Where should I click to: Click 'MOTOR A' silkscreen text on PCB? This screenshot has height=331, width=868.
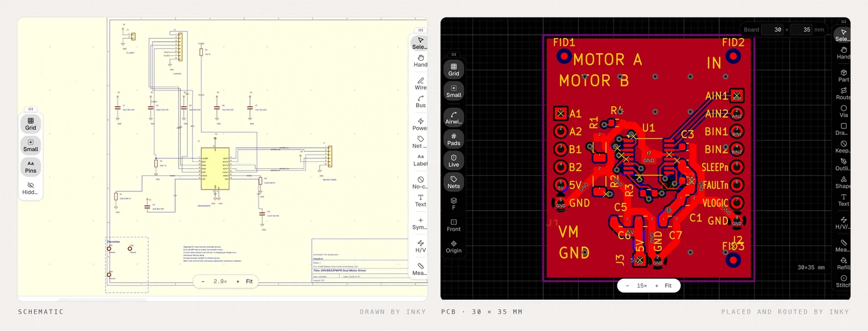(x=607, y=59)
